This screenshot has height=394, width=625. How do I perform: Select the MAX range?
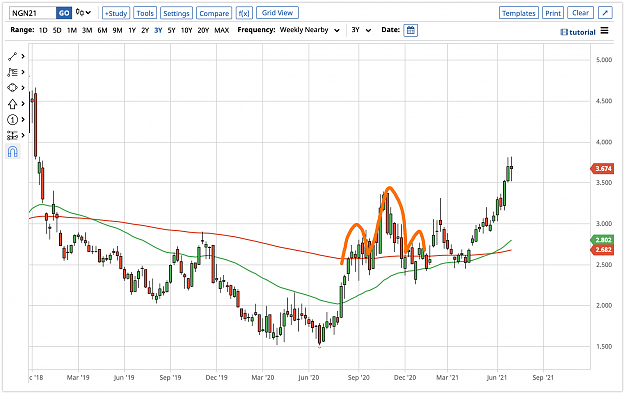222,30
